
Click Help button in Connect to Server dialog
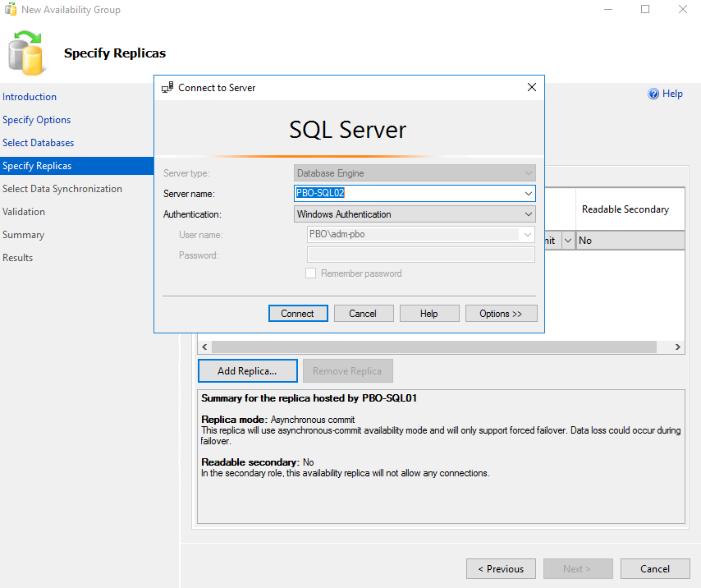[429, 314]
